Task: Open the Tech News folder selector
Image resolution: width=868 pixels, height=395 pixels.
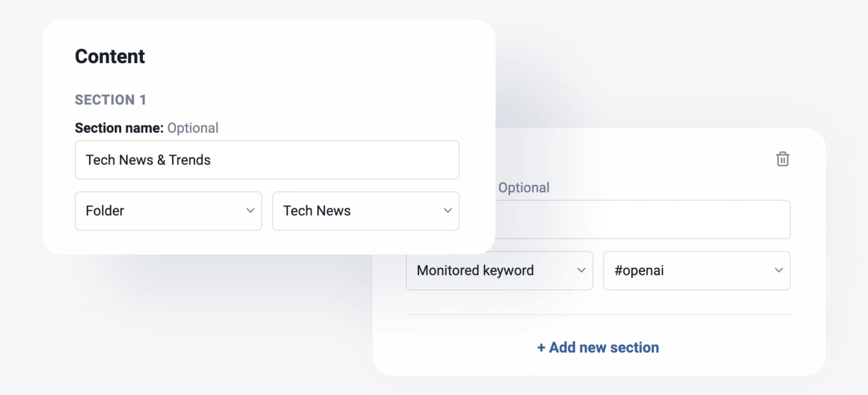Action: click(x=365, y=211)
